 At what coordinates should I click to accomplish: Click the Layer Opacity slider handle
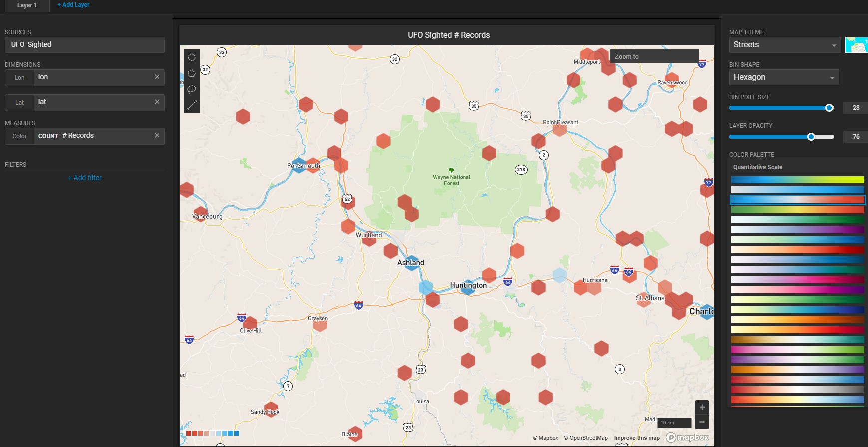811,137
